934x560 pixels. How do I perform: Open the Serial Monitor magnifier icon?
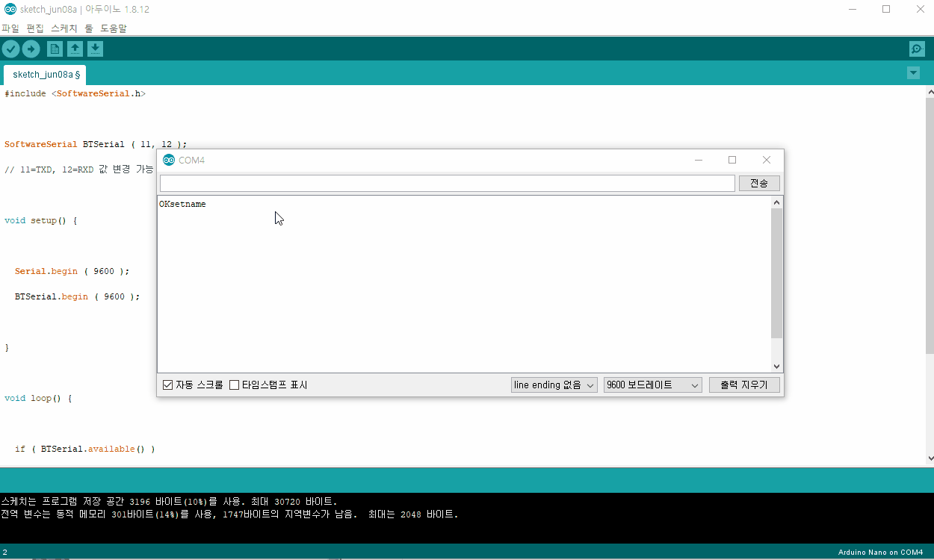click(x=917, y=49)
